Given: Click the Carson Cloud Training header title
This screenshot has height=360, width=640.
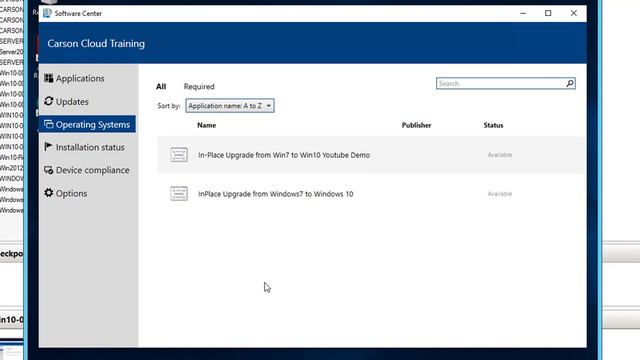Looking at the screenshot, I should point(96,44).
